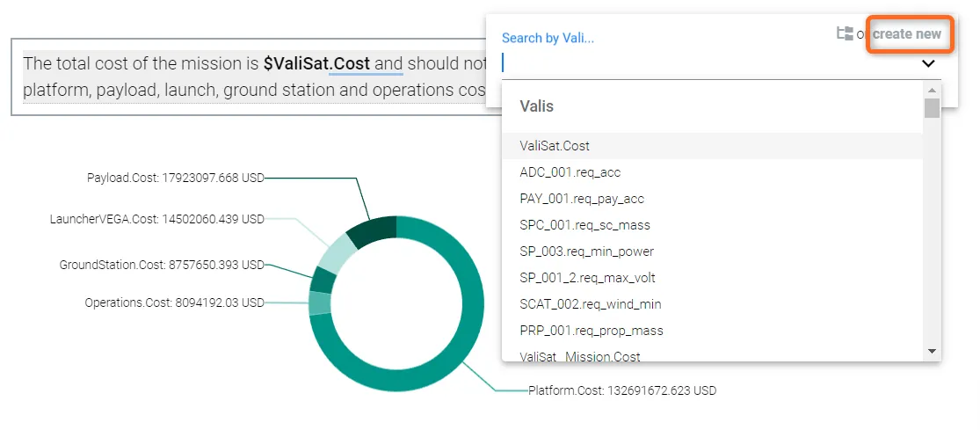Viewport: 980px width, 430px height.
Task: Expand the search dropdown chevron
Action: pyautogui.click(x=928, y=63)
